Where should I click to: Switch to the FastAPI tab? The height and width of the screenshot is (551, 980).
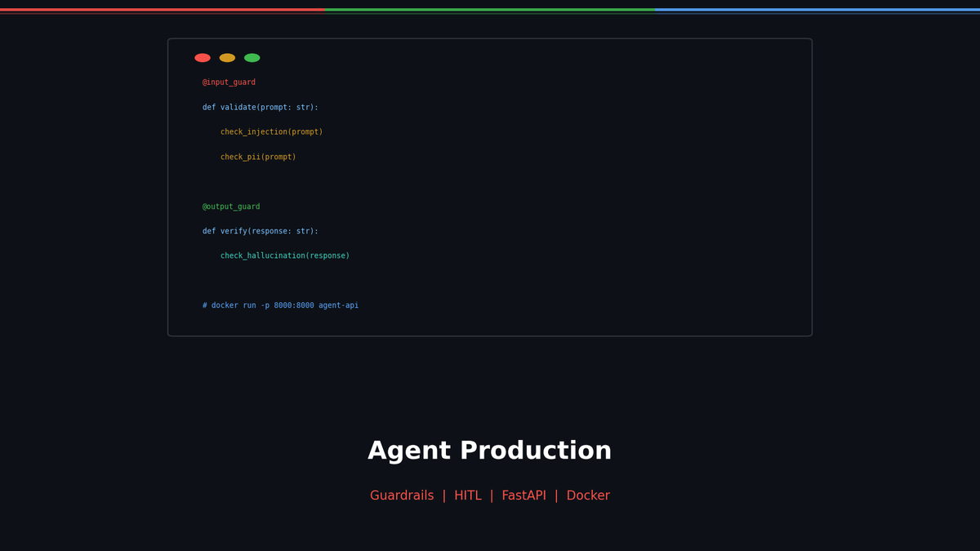pyautogui.click(x=523, y=495)
